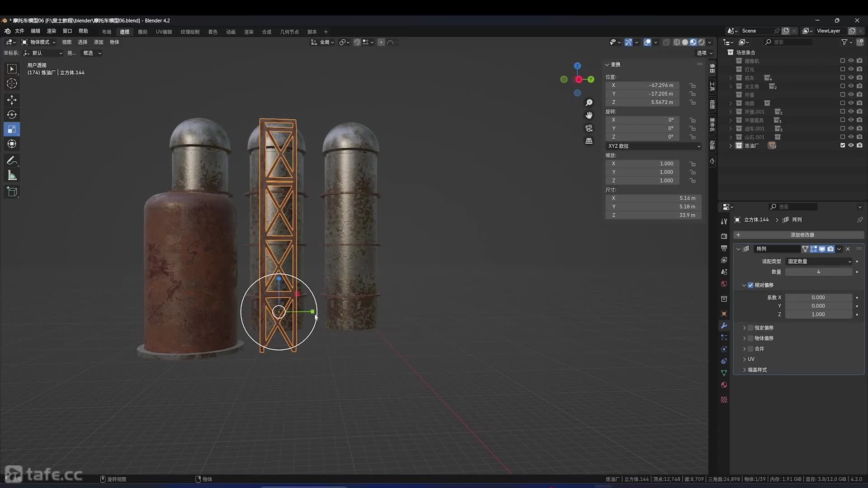The width and height of the screenshot is (868, 488).
Task: Expand the 恒定偏移 section
Action: point(744,328)
